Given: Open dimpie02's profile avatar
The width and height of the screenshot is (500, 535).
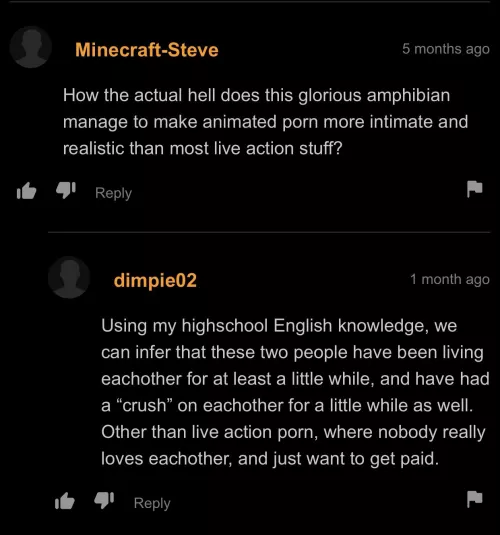Looking at the screenshot, I should click(69, 277).
